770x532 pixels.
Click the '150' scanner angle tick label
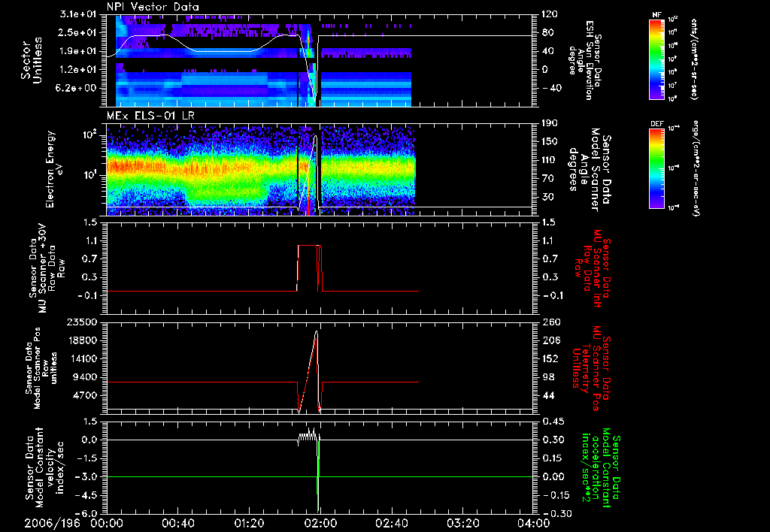pos(550,142)
